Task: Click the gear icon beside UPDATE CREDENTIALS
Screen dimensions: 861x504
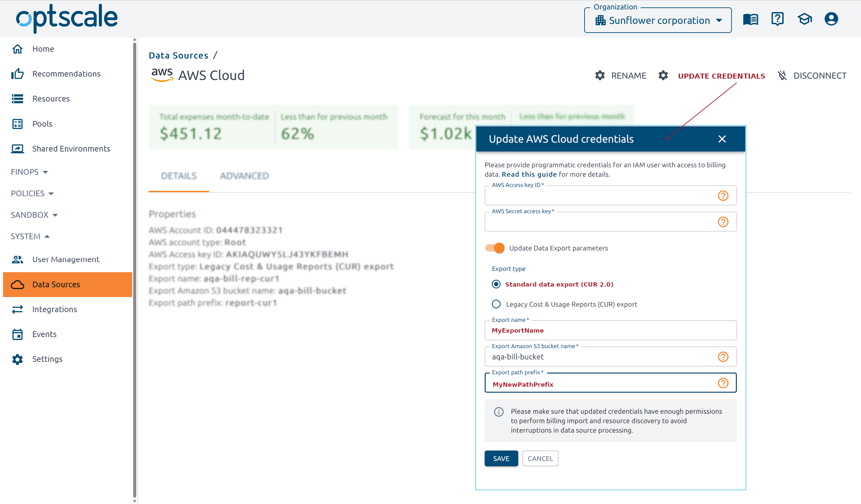Action: pyautogui.click(x=663, y=75)
